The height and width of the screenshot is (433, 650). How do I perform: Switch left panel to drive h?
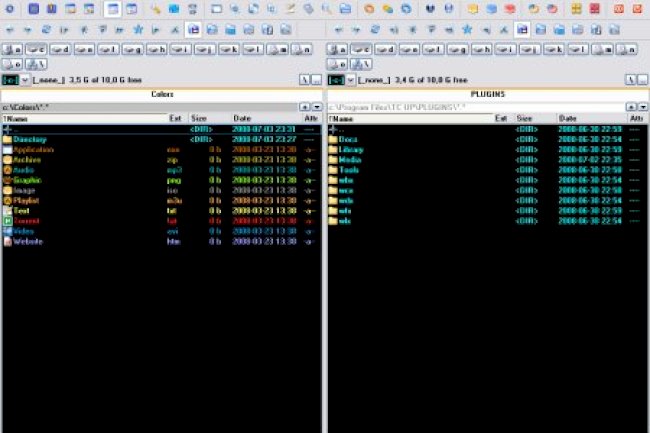[157, 50]
